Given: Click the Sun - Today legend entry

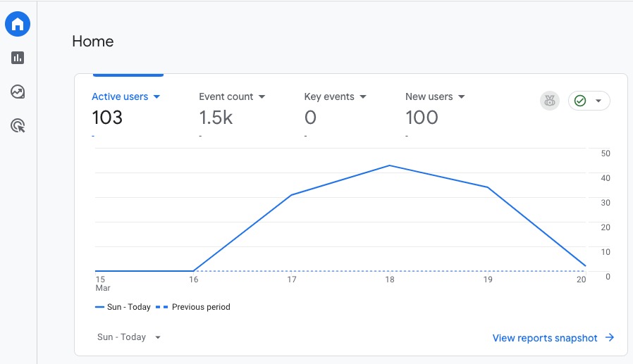Looking at the screenshot, I should [x=123, y=307].
